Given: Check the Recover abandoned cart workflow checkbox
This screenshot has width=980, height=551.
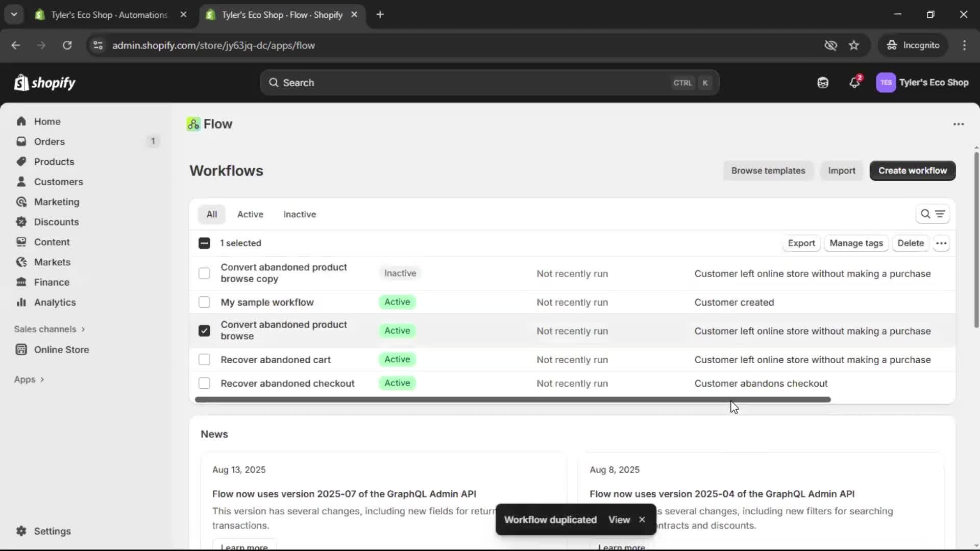Looking at the screenshot, I should (204, 360).
